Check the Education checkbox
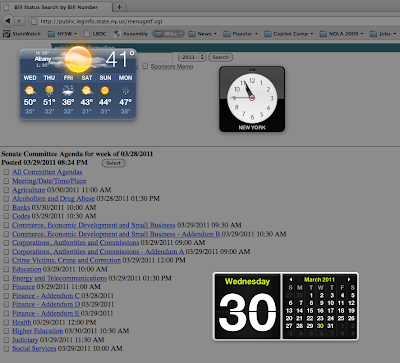This screenshot has width=400, height=363. [6, 269]
